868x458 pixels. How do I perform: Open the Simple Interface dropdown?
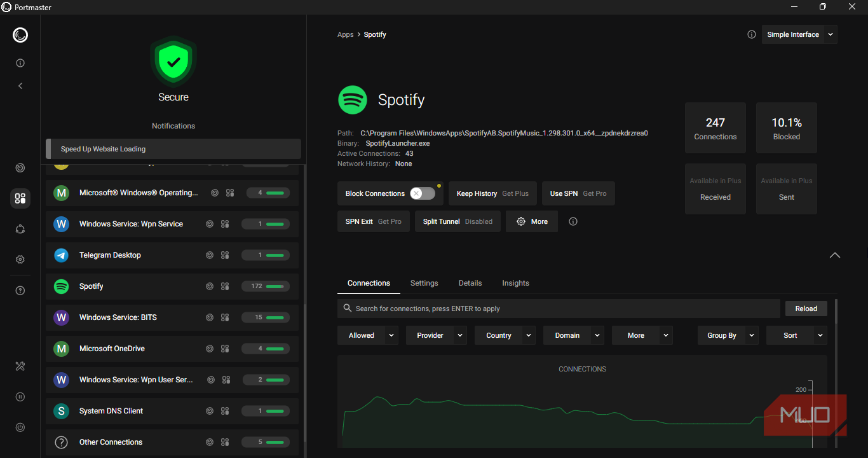pos(799,34)
